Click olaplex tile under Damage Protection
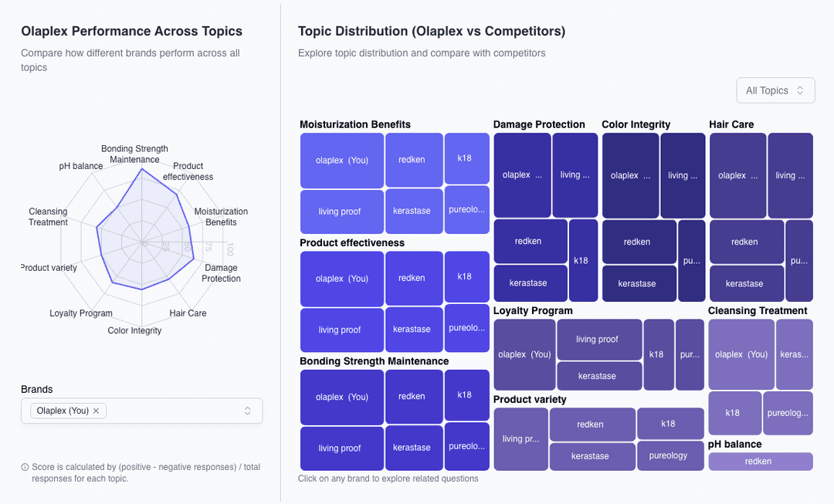Screen dimensions: 834x504 (522, 174)
